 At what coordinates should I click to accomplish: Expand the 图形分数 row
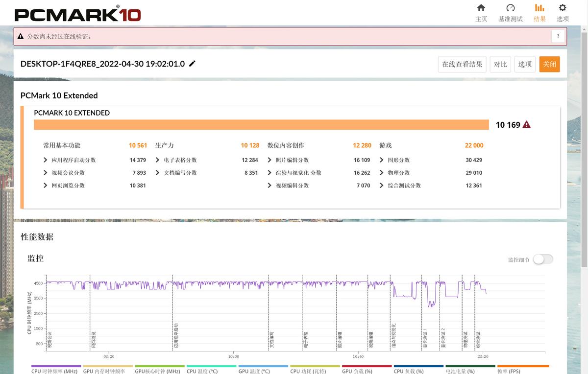click(x=382, y=160)
